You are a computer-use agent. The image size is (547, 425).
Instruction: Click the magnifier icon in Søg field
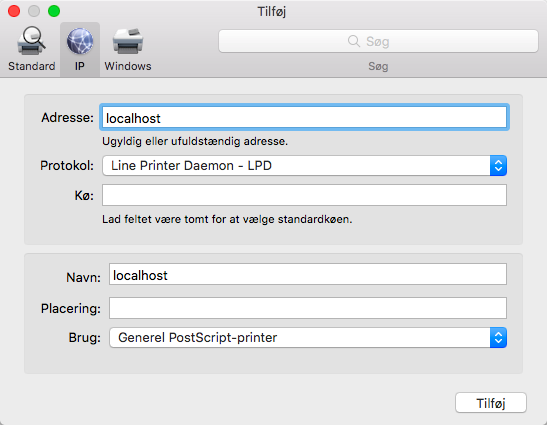tap(353, 41)
